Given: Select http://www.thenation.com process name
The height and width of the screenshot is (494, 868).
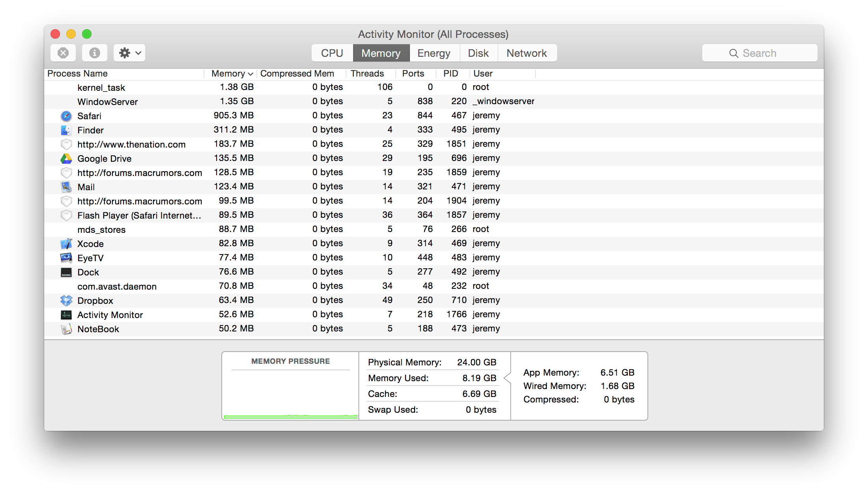Looking at the screenshot, I should coord(131,144).
